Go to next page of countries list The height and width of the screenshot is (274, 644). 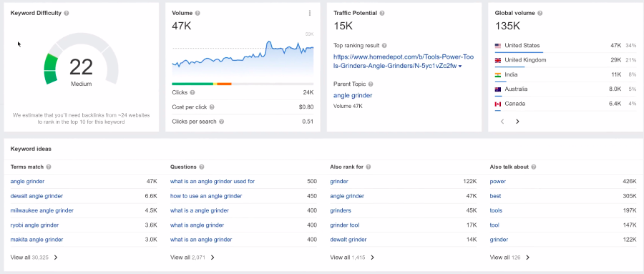point(517,122)
